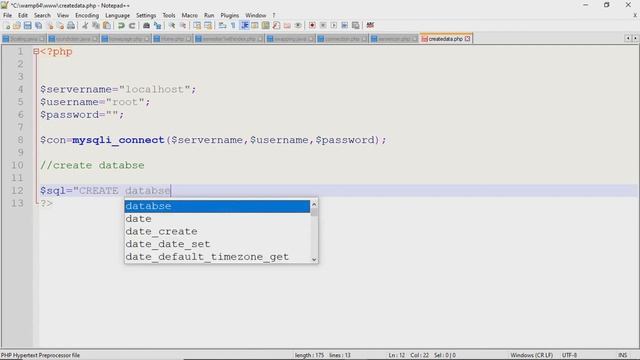Toggle the file monitoring eye icon
Viewport: 640px width, 360px height.
pos(298,26)
